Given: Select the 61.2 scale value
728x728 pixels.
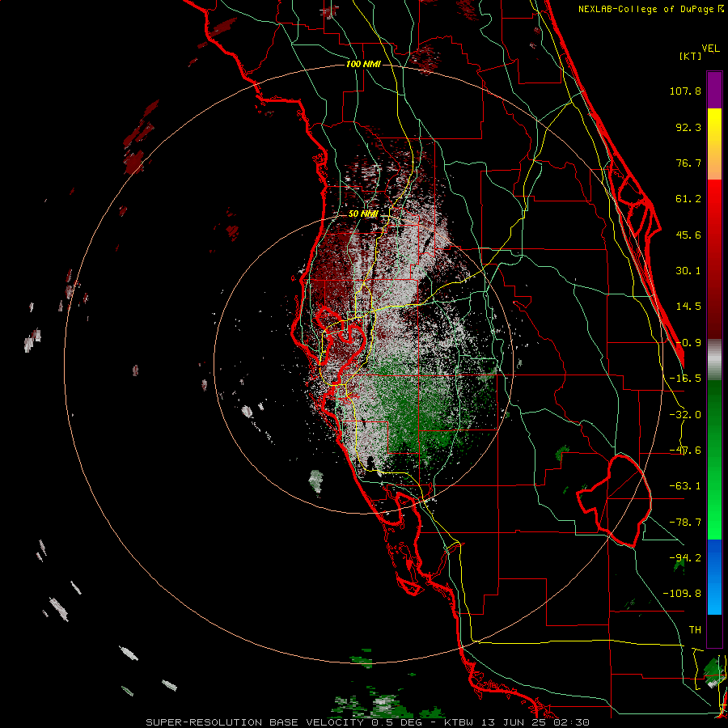Looking at the screenshot, I should (x=688, y=199).
